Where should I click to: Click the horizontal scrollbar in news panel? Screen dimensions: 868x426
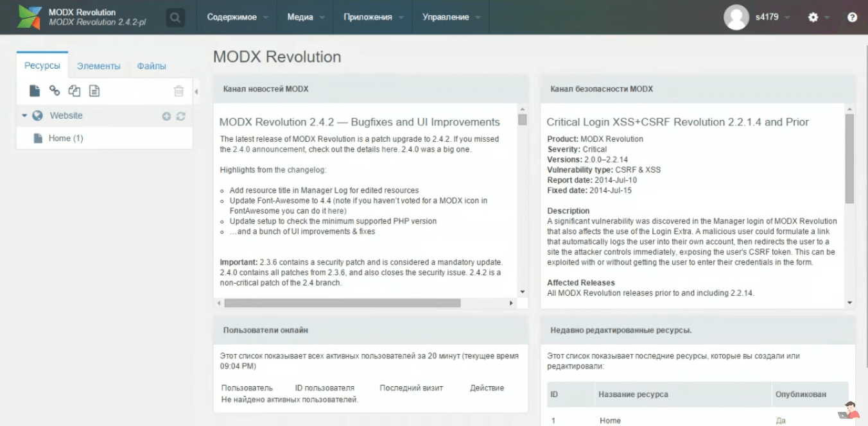342,303
